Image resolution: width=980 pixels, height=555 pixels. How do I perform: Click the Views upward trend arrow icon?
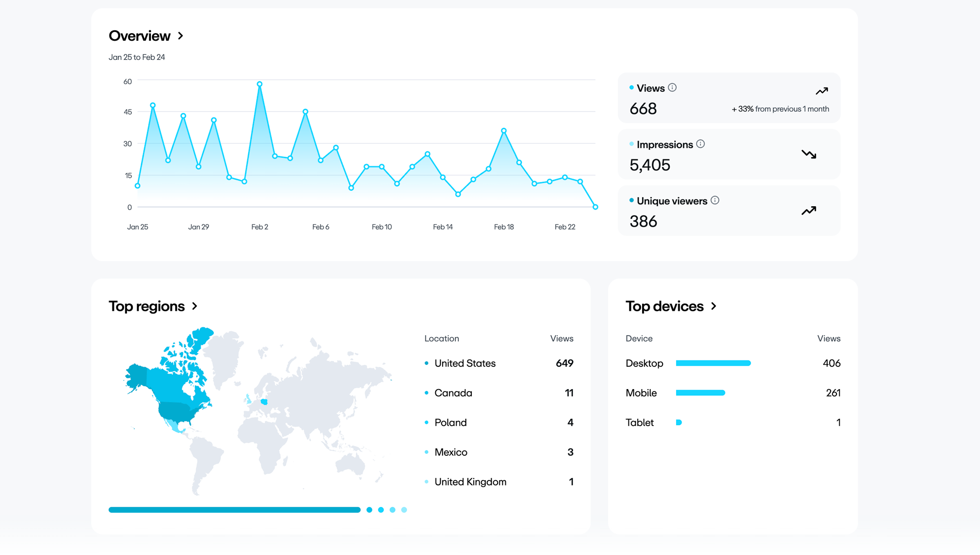coord(822,91)
